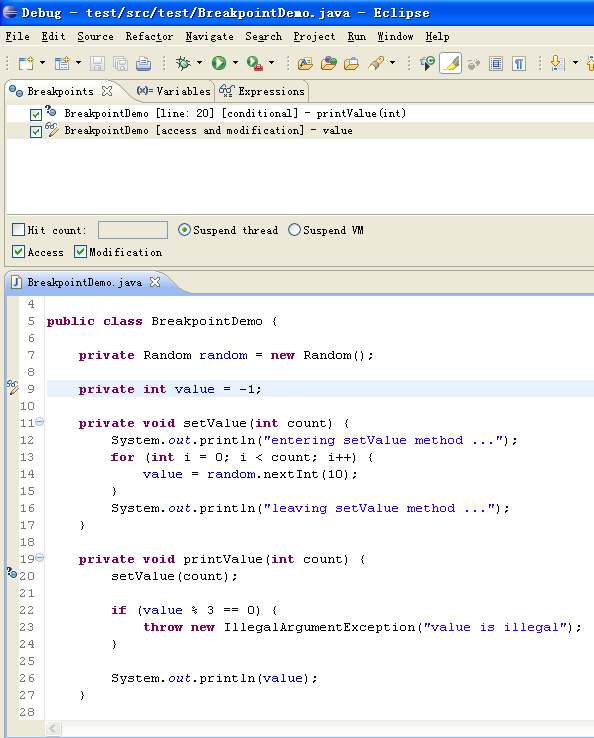Image resolution: width=594 pixels, height=738 pixels.
Task: Enable the Hit count checkbox
Action: coord(18,230)
